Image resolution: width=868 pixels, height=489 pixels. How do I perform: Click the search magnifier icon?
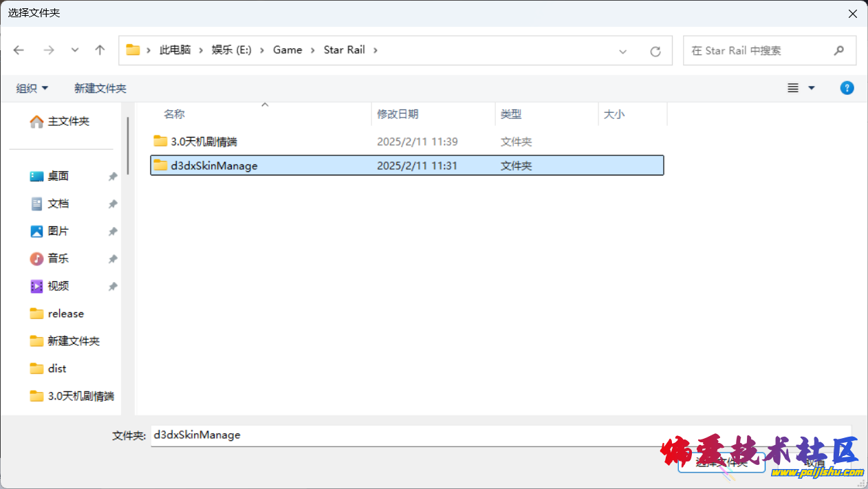point(838,51)
